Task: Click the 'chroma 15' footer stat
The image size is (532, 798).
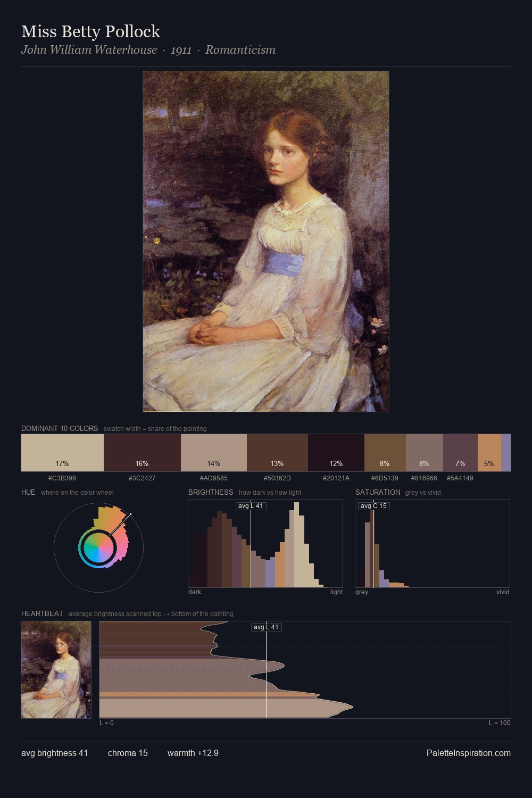Action: (128, 753)
